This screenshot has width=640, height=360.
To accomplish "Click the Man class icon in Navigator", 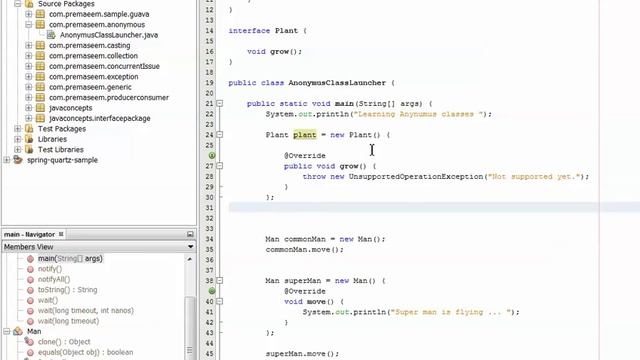I will [18, 331].
